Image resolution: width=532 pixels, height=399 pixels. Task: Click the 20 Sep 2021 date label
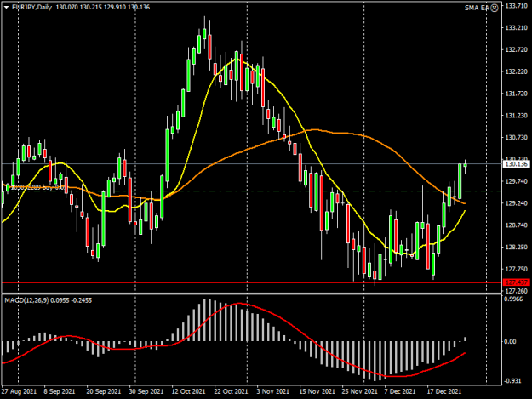pyautogui.click(x=104, y=391)
